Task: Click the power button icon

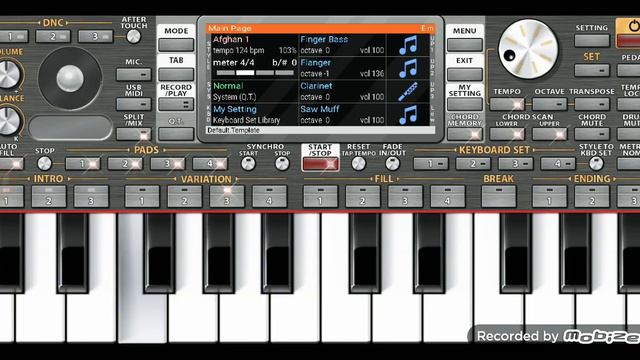Action: tap(633, 27)
